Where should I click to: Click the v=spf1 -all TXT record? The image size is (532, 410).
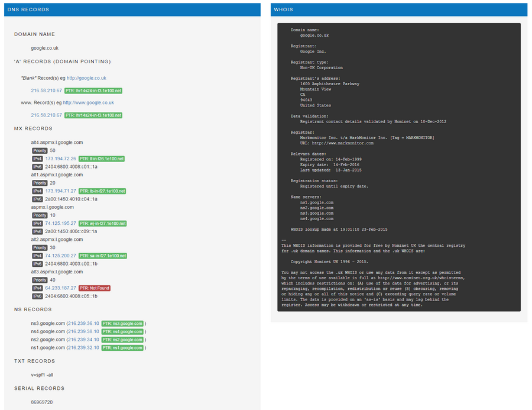point(42,375)
